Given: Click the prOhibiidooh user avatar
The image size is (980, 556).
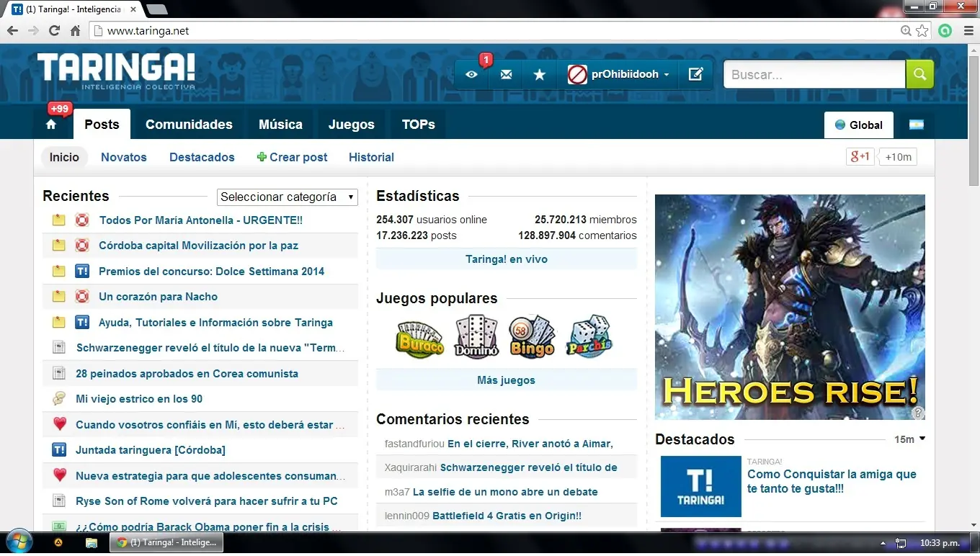Looking at the screenshot, I should (577, 74).
